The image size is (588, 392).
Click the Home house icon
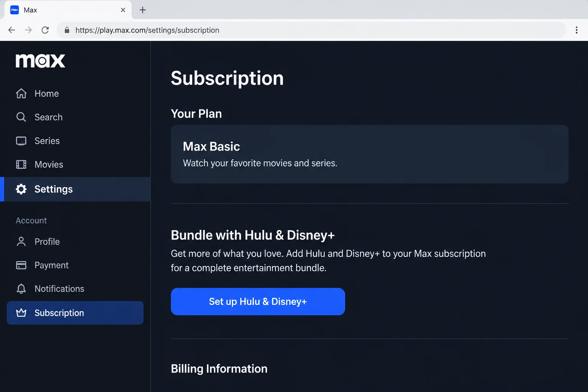21,93
